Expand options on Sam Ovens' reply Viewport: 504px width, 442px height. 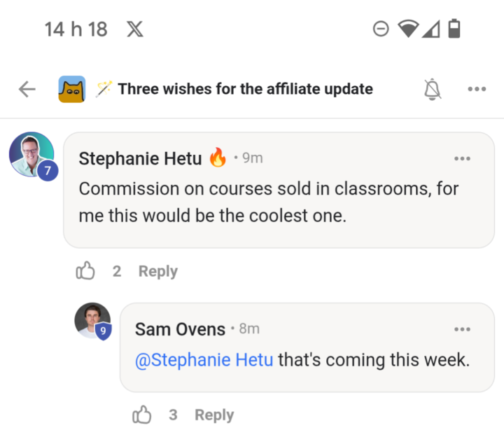pyautogui.click(x=462, y=329)
